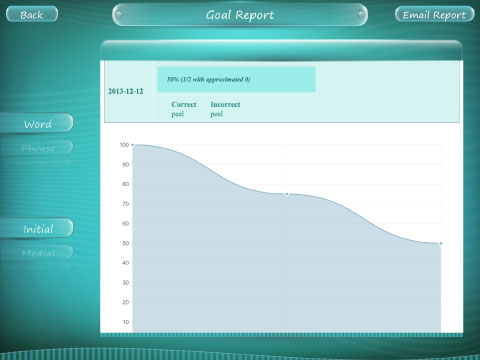Switch to the Phrase level tab
Image resolution: width=480 pixels, height=360 pixels.
point(37,147)
